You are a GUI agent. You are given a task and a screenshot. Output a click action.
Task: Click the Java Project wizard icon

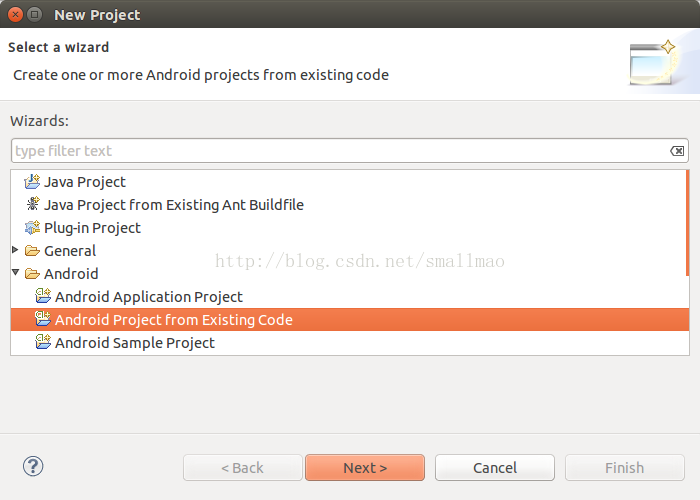point(32,182)
